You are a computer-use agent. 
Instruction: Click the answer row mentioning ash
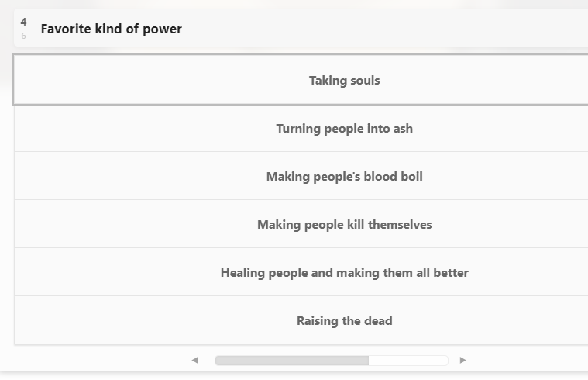[301, 129]
